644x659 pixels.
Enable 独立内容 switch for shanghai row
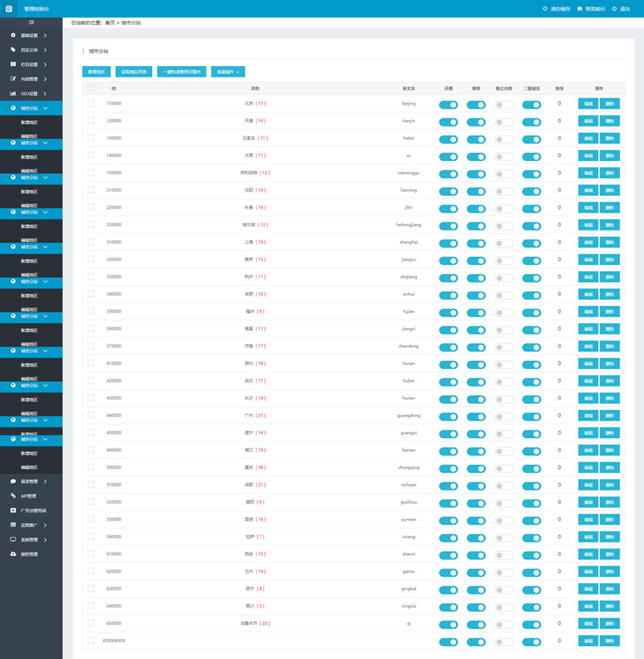pos(504,243)
